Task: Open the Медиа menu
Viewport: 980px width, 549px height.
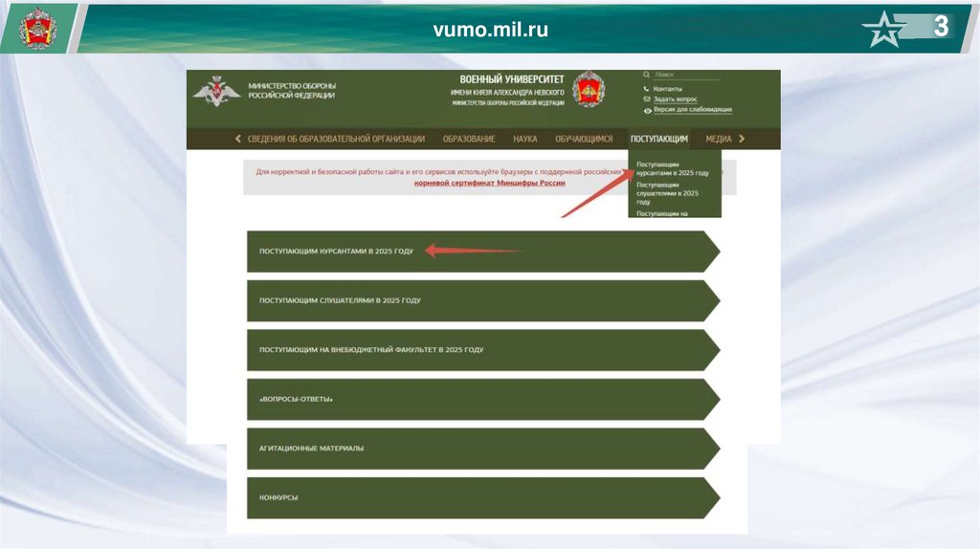Action: point(718,139)
